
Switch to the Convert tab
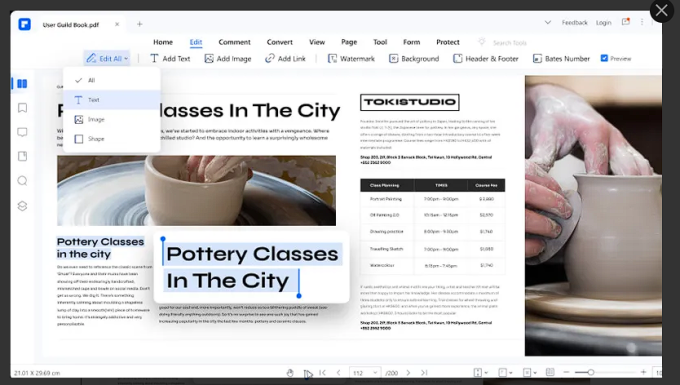[279, 42]
